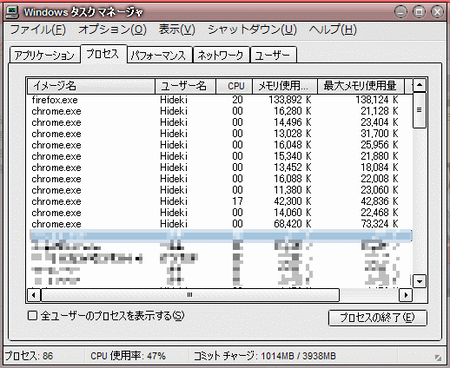Select the firefox.exe process row
This screenshot has width=450, height=368.
coord(220,100)
